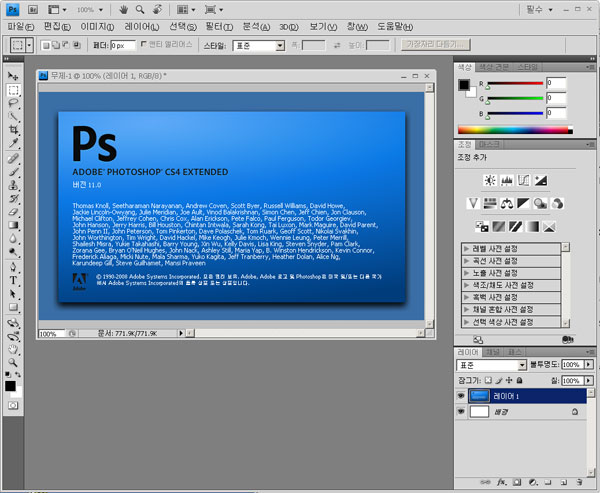Select the Type tool
The image size is (600, 493).
pyautogui.click(x=13, y=280)
